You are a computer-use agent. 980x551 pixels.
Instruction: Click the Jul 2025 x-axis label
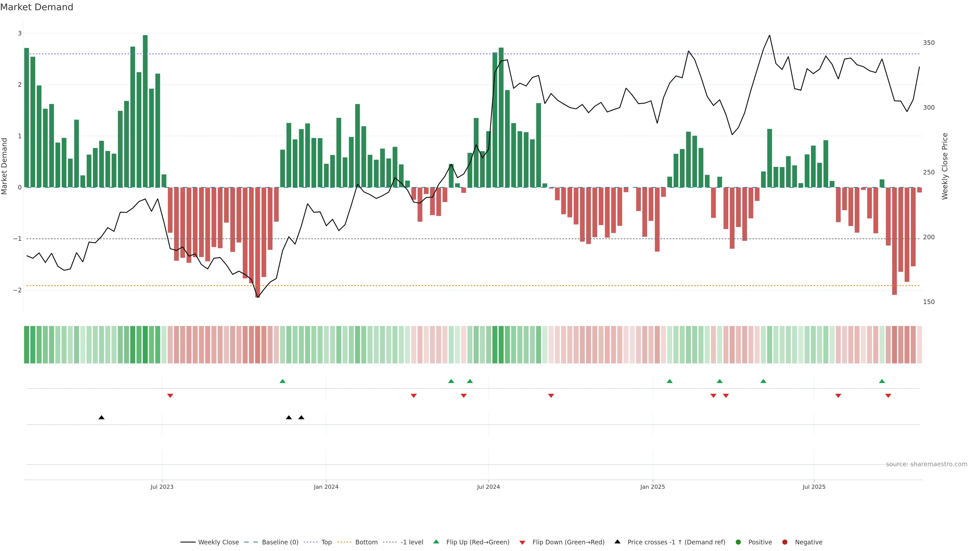click(x=814, y=487)
